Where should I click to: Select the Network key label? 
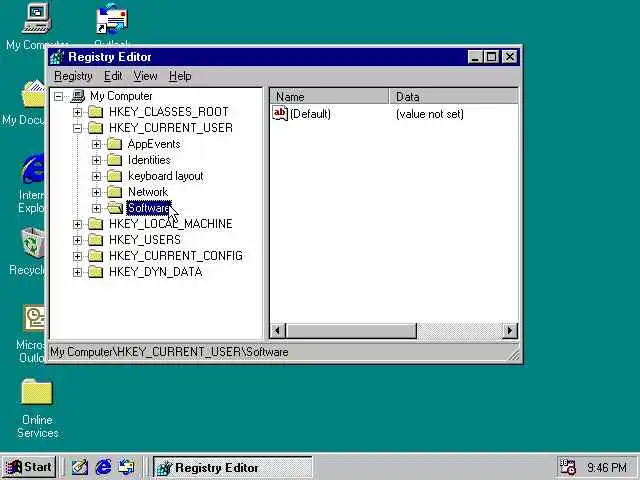pyautogui.click(x=148, y=192)
